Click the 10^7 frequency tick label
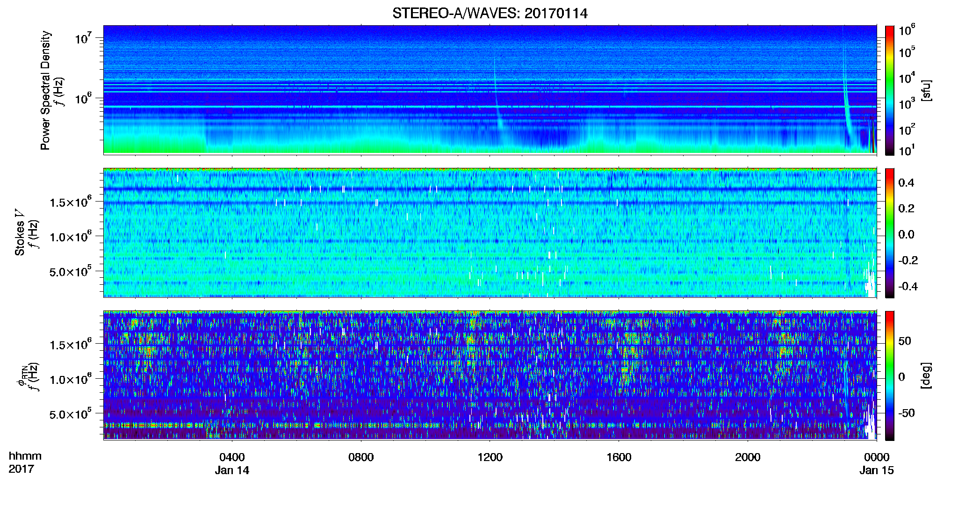980x505 pixels. (82, 38)
